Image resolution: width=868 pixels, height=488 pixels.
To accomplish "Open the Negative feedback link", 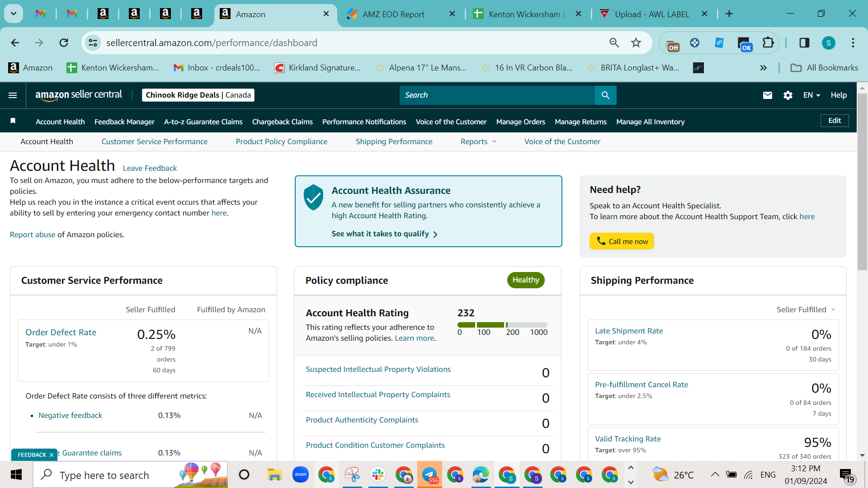I will tap(70, 415).
